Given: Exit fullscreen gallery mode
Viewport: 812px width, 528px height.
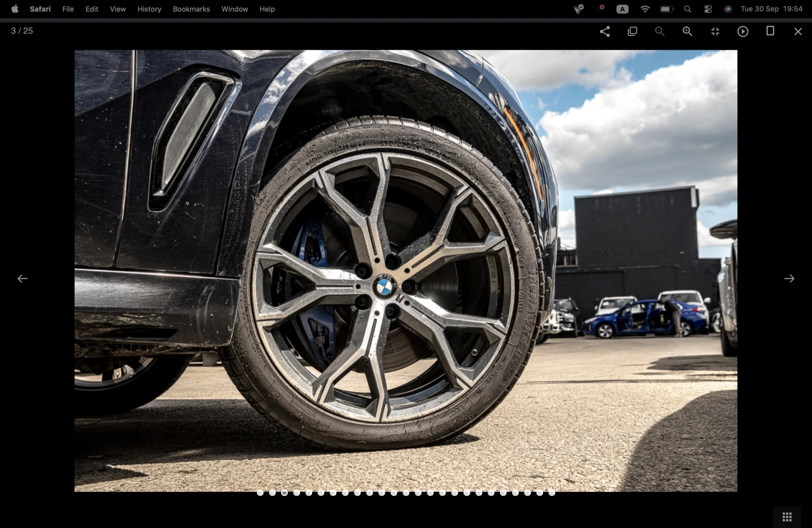Looking at the screenshot, I should pyautogui.click(x=715, y=31).
